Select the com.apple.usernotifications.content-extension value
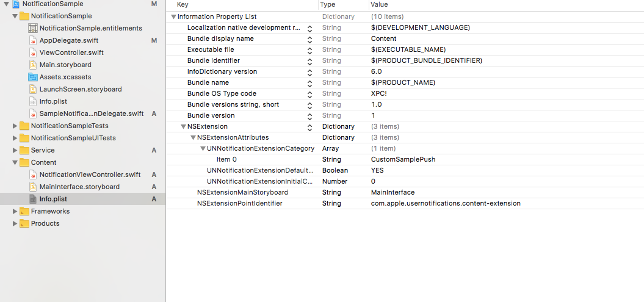 [x=446, y=204]
